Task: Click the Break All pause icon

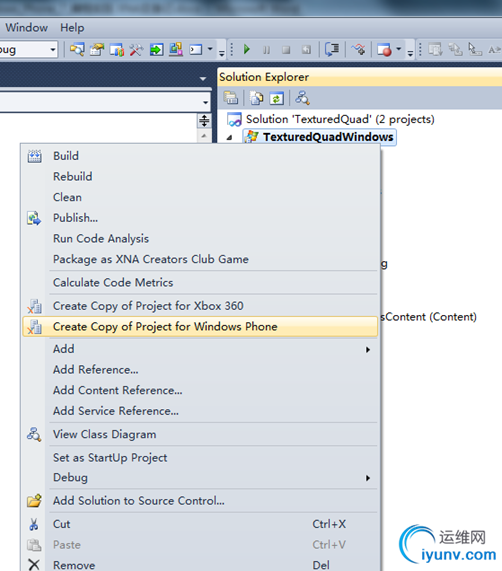Action: (266, 50)
